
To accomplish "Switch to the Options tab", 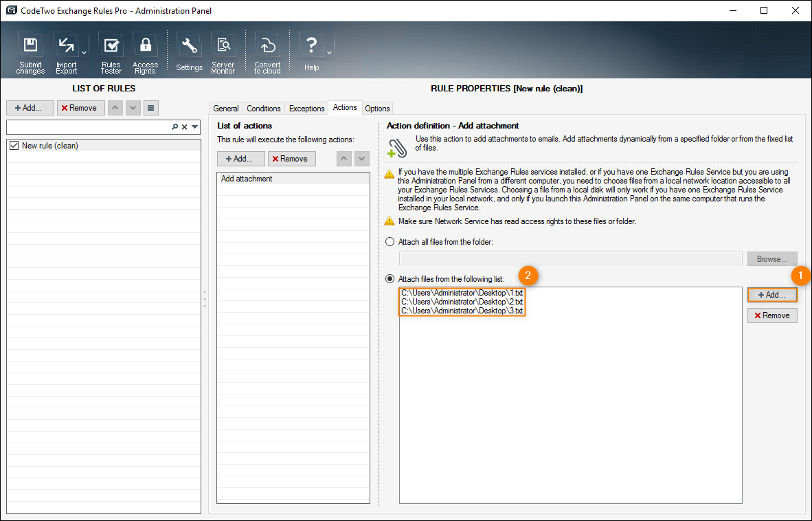I will point(377,108).
